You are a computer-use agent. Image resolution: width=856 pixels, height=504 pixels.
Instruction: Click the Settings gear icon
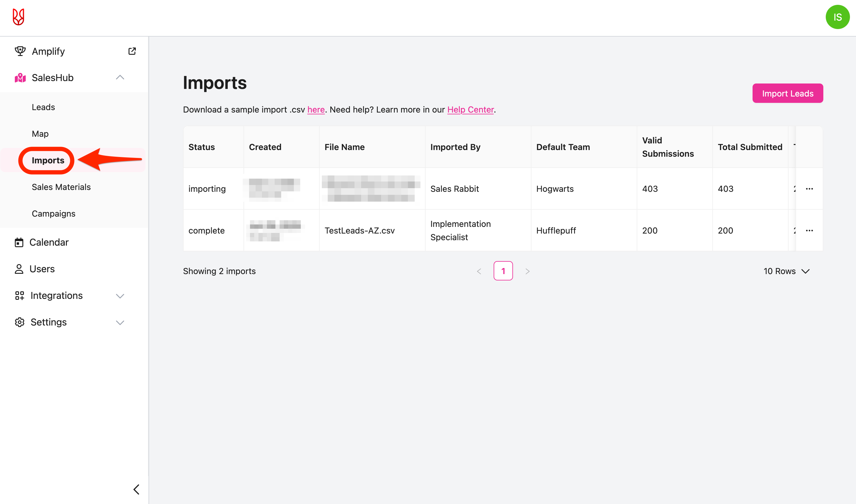click(20, 322)
